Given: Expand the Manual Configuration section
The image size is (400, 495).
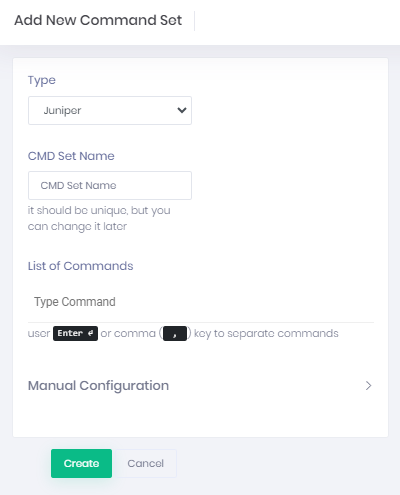Looking at the screenshot, I should 200,386.
